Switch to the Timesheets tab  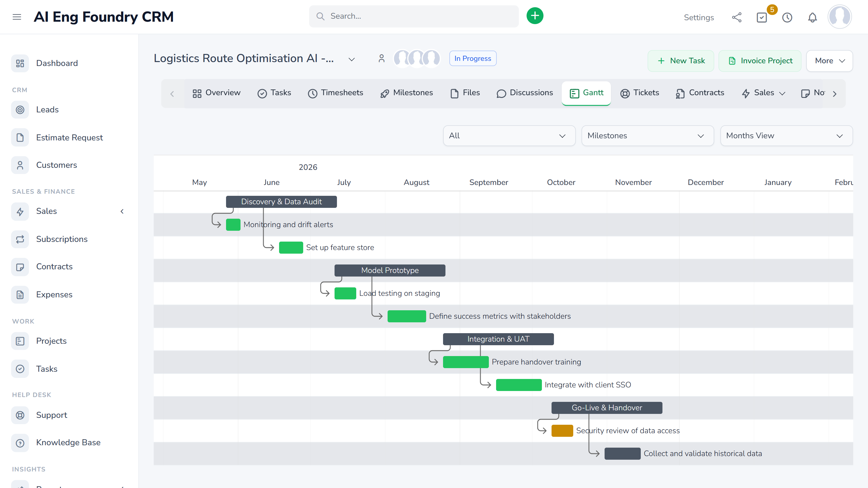point(335,93)
